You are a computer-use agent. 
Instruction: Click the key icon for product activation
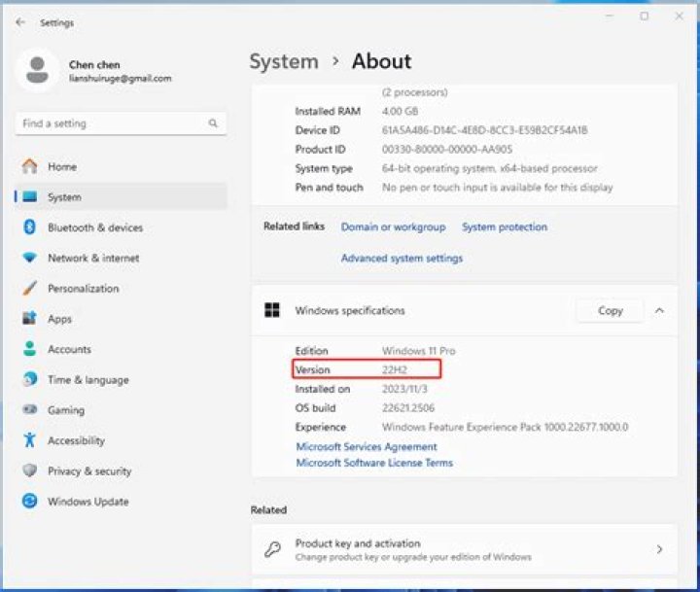[x=272, y=549]
